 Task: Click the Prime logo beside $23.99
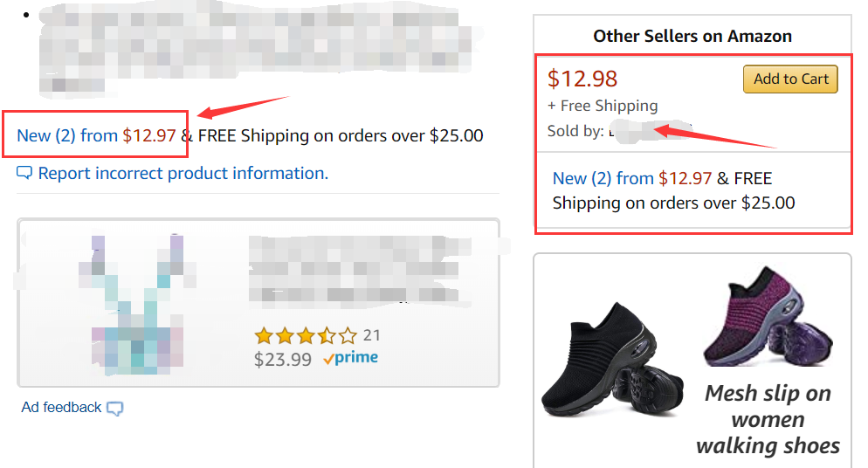click(350, 358)
